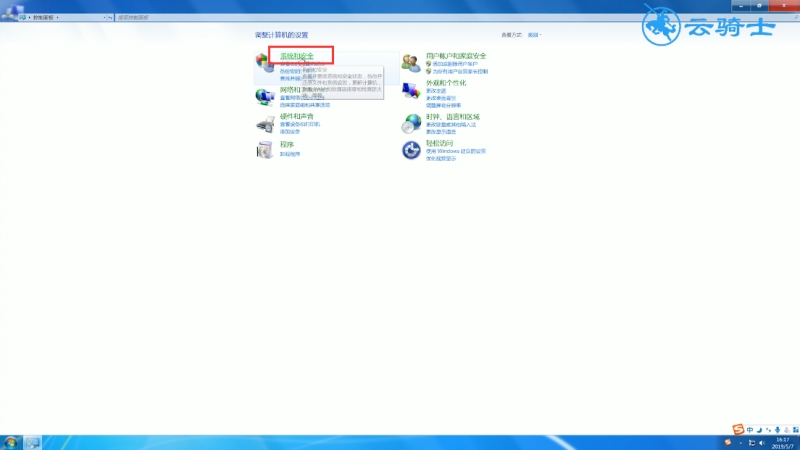Open the 查看方式 类别 dropdown

click(534, 35)
